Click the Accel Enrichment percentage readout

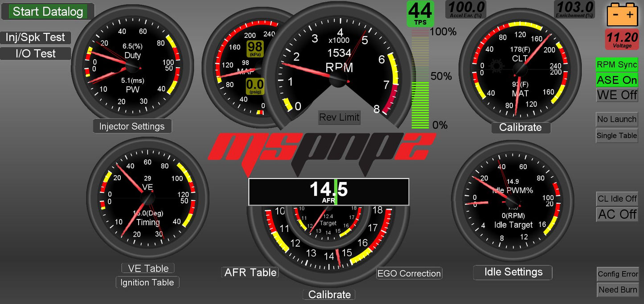click(x=466, y=9)
